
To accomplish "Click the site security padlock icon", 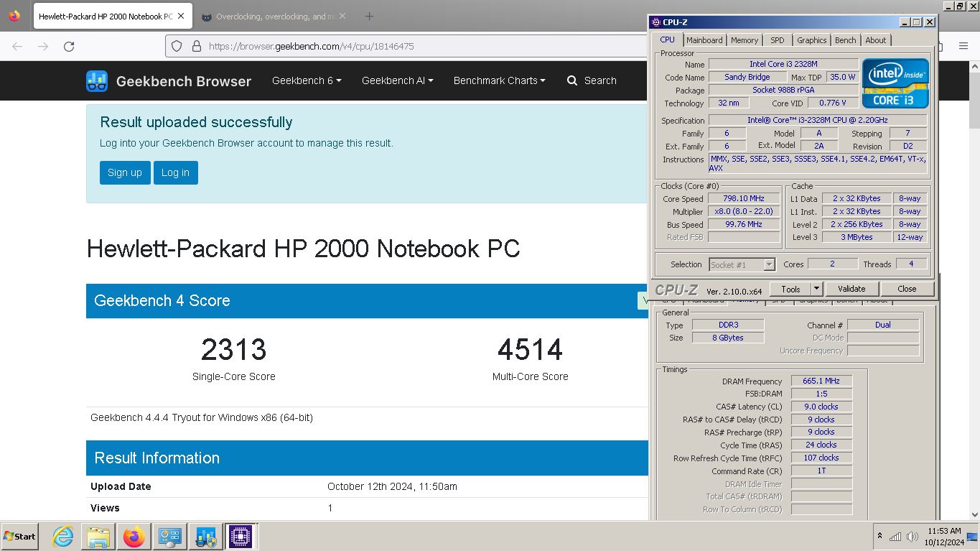I will point(196,46).
